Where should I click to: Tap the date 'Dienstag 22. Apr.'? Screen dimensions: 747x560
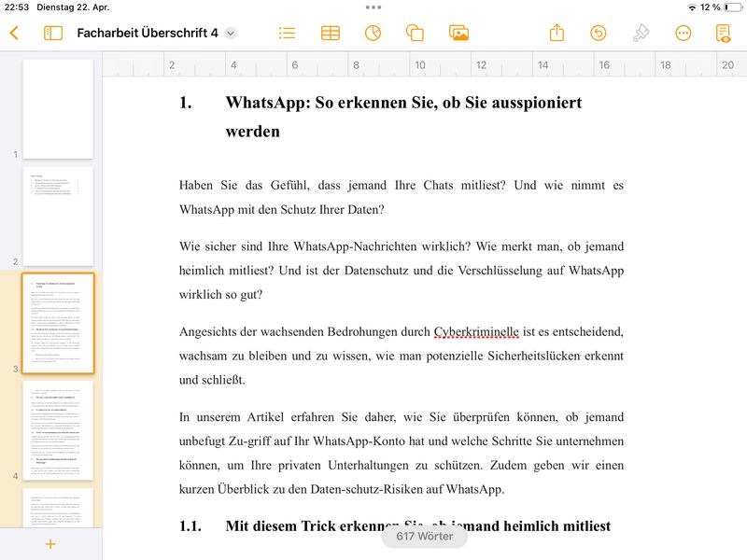[73, 7]
